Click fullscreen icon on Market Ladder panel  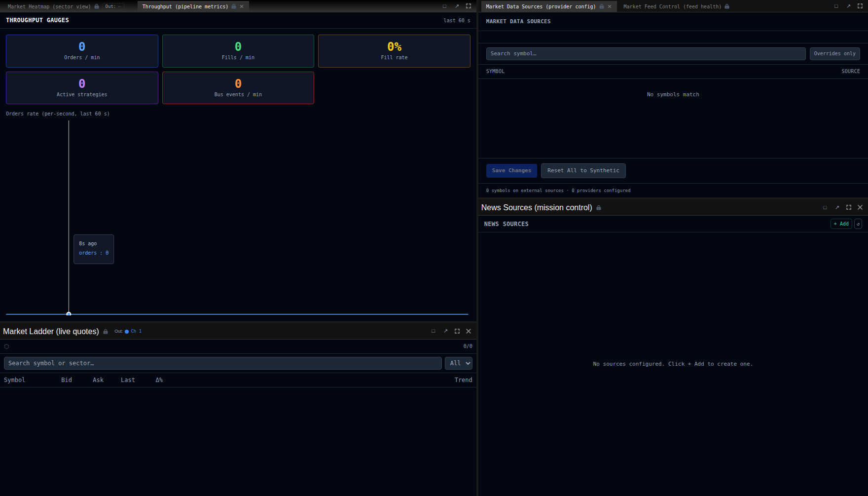tap(457, 331)
